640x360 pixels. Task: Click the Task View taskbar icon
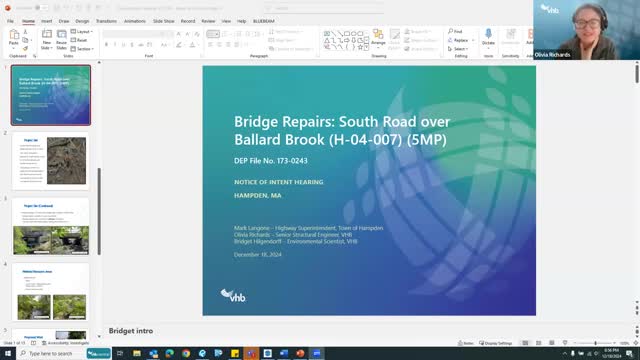[120, 353]
